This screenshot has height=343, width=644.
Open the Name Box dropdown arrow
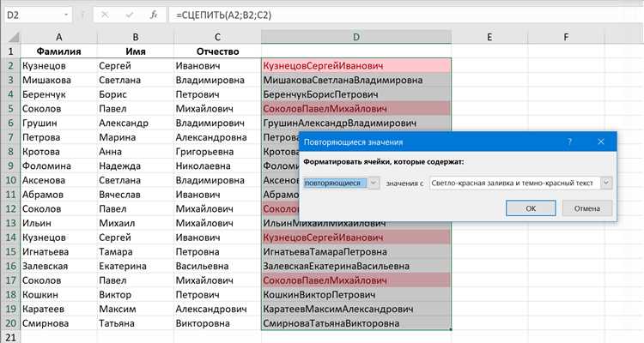(x=66, y=15)
